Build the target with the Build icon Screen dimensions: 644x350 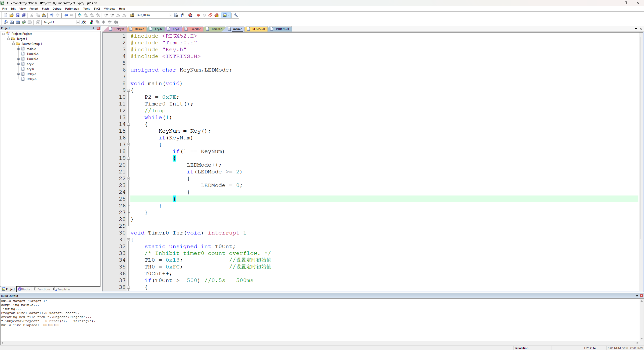pos(12,22)
